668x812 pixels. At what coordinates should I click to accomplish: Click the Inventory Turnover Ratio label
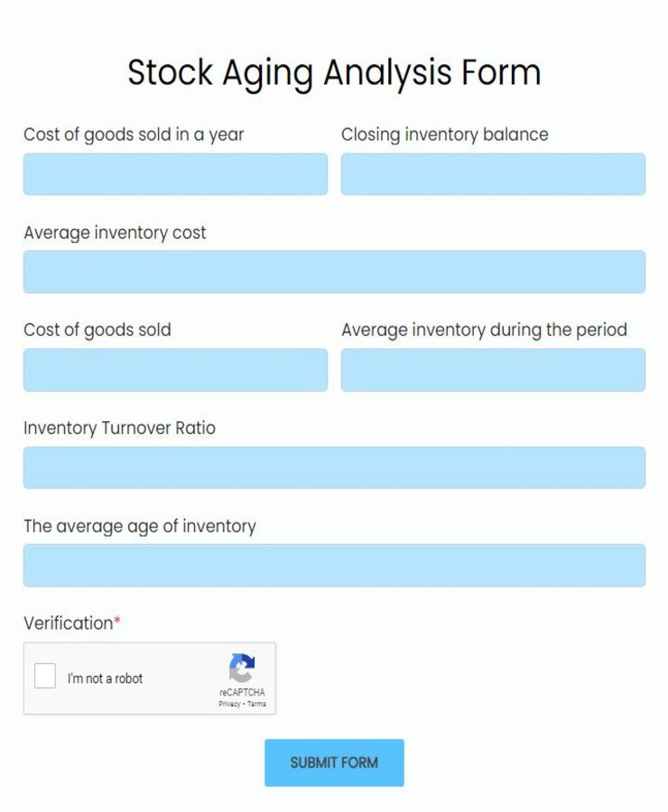click(119, 428)
